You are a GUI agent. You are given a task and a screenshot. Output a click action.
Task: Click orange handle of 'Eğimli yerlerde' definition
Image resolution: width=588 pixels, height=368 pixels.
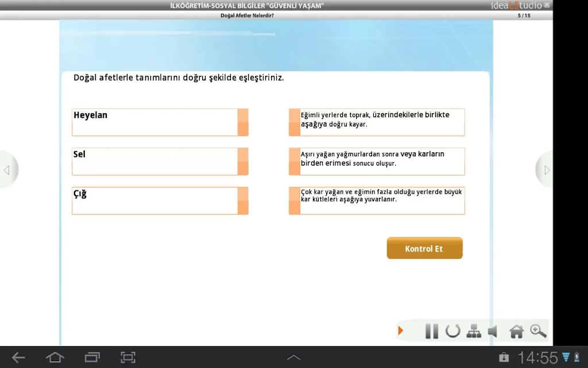295,122
